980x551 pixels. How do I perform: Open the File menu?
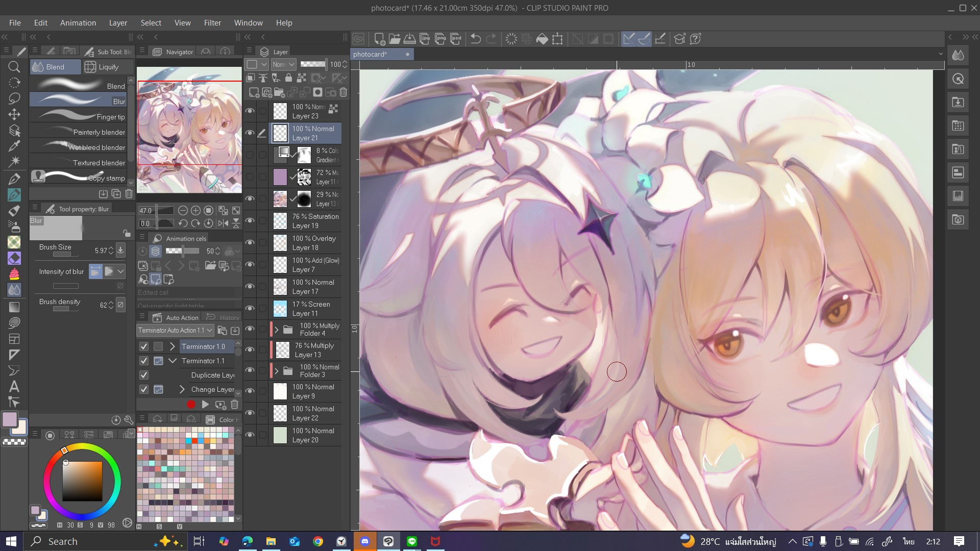(x=15, y=23)
